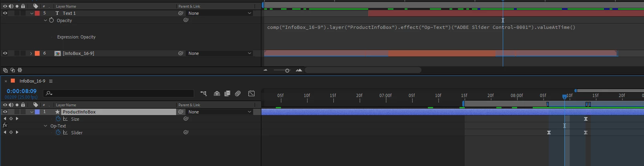Click the Slider property pick whip

[186, 132]
